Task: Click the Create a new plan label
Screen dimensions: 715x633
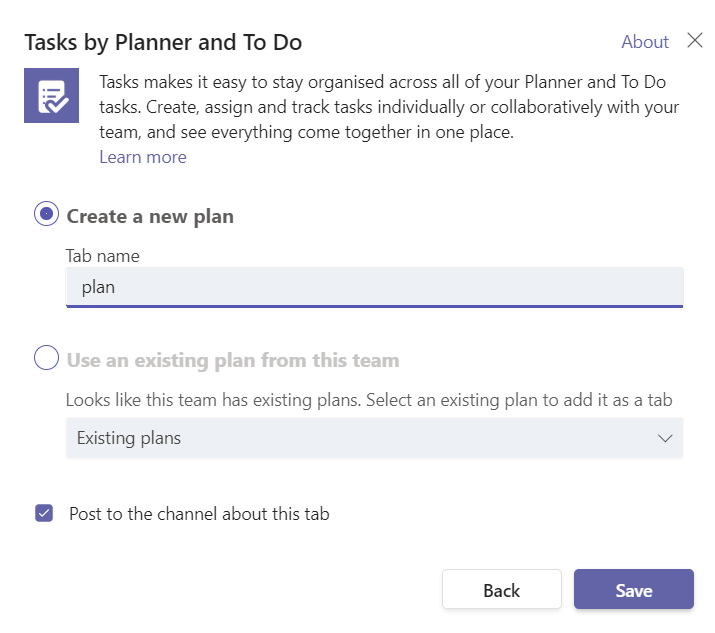Action: pyautogui.click(x=150, y=216)
